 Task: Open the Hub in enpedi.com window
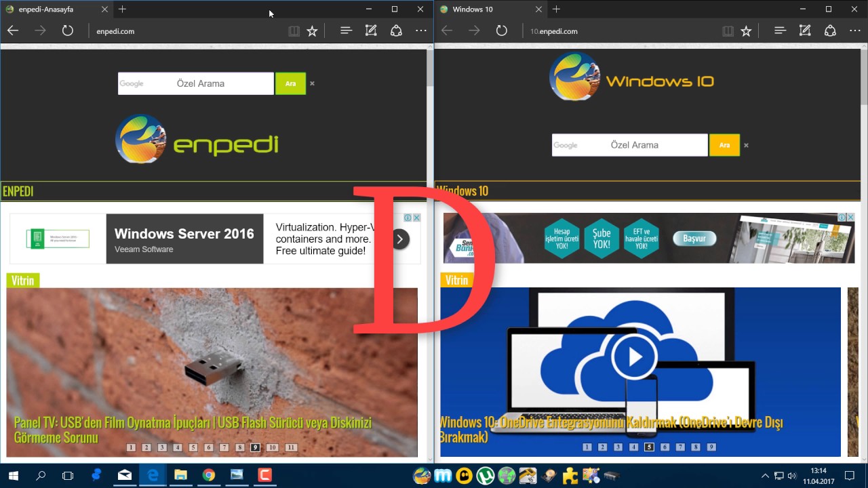coord(346,30)
